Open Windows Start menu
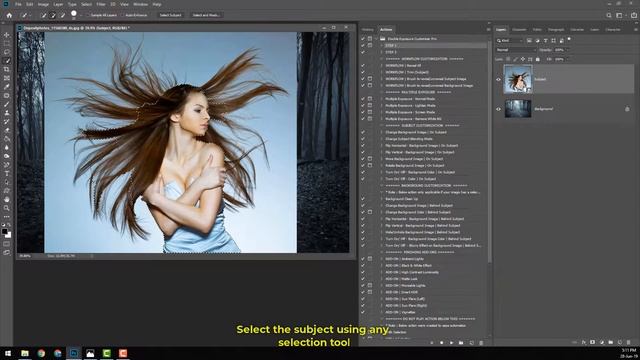Viewport: 640px width, 360px height. [8, 353]
